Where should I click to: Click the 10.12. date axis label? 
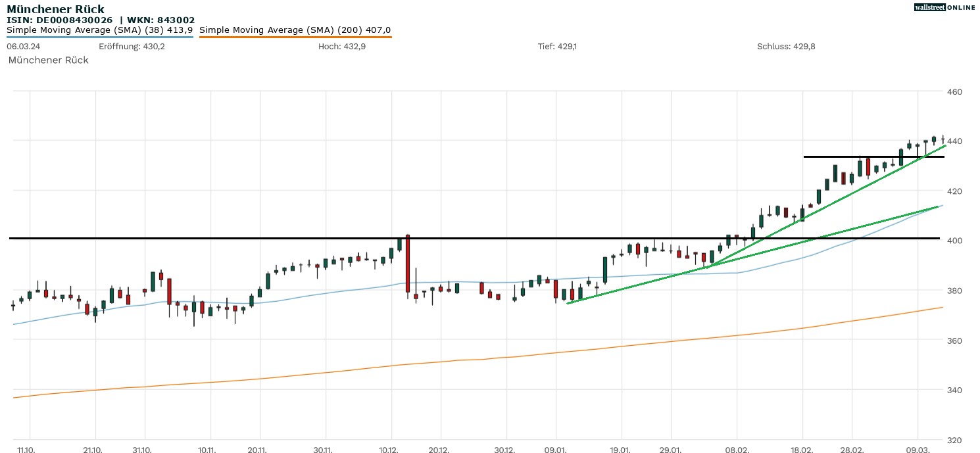[388, 450]
